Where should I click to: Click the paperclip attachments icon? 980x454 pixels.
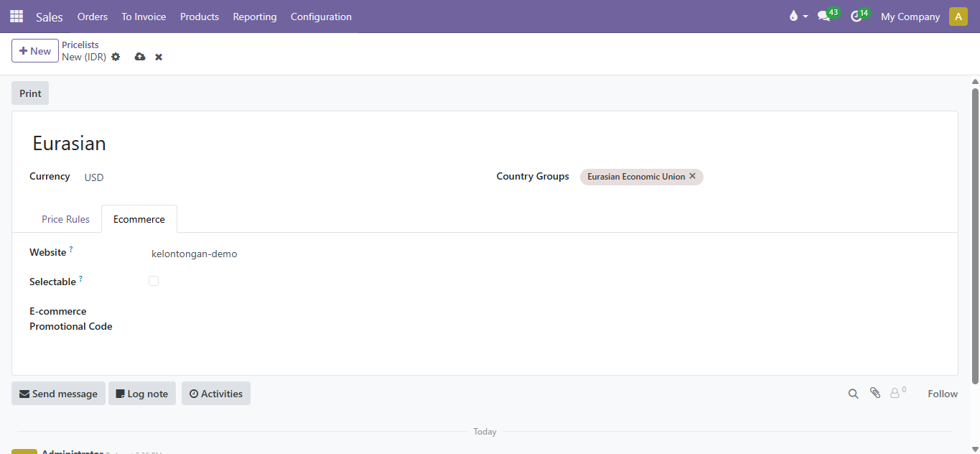(875, 393)
